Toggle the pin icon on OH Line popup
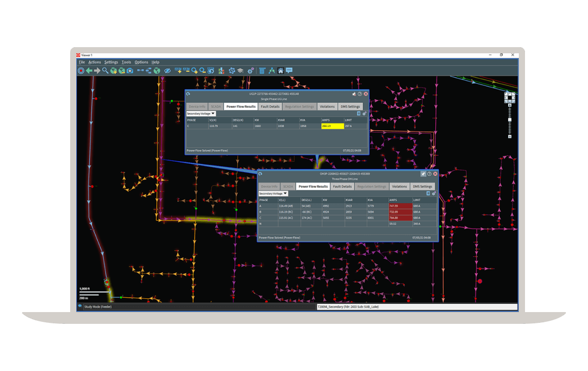 point(423,174)
